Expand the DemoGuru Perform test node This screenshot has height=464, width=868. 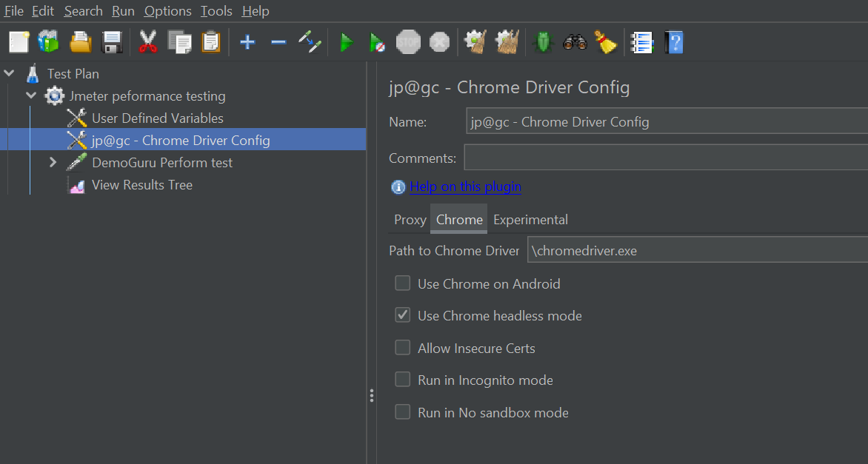tap(53, 162)
